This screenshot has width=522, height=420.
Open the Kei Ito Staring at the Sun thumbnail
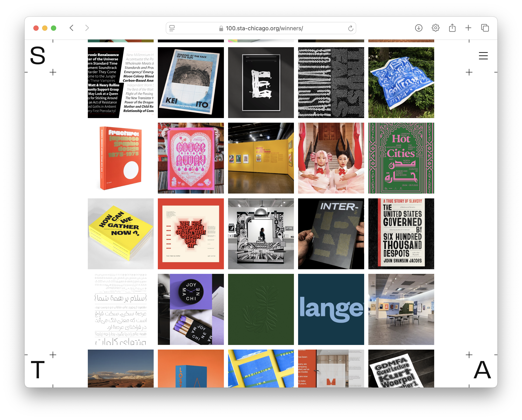[191, 83]
